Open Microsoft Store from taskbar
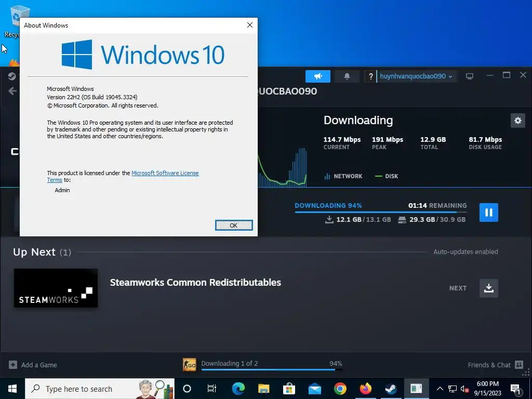532x399 pixels. (289, 389)
